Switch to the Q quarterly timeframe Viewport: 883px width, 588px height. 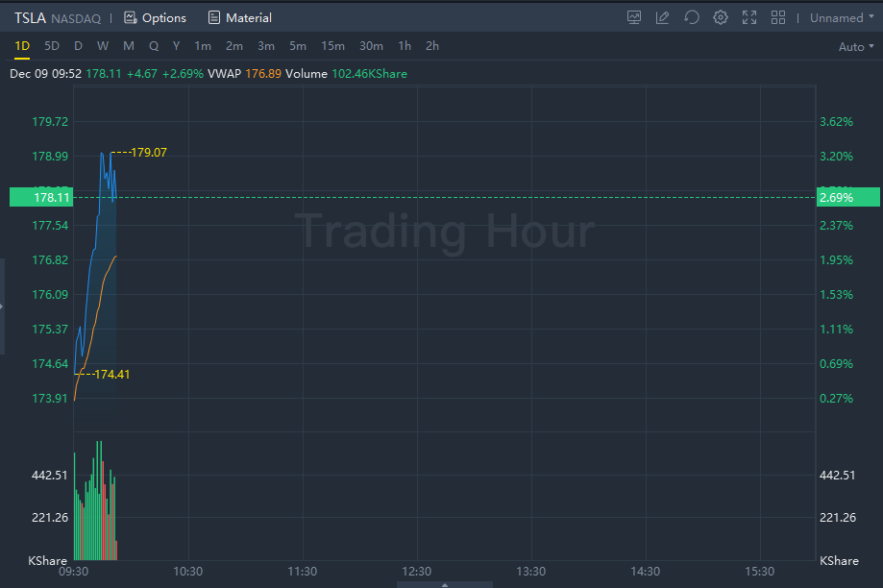point(154,46)
